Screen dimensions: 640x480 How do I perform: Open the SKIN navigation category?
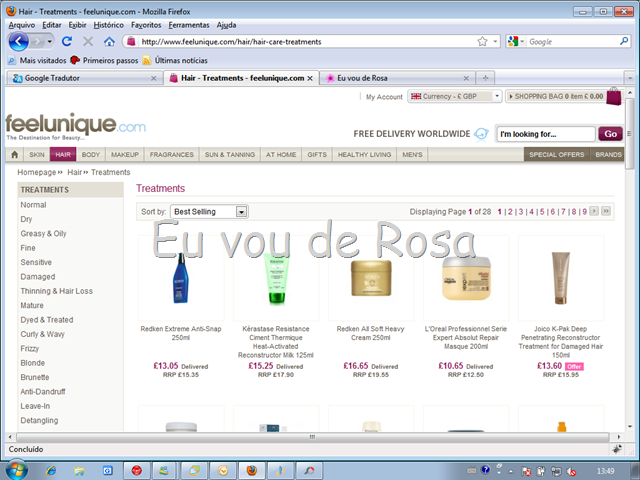[37, 155]
